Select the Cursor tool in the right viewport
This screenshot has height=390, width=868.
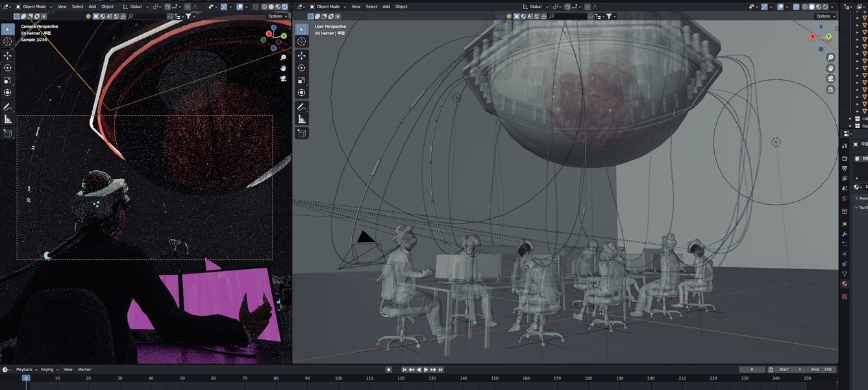(302, 42)
